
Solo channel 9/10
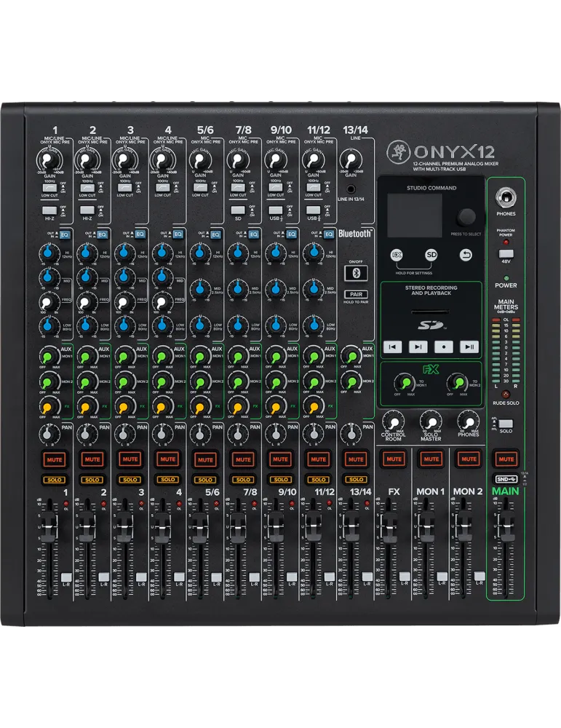pos(281,480)
